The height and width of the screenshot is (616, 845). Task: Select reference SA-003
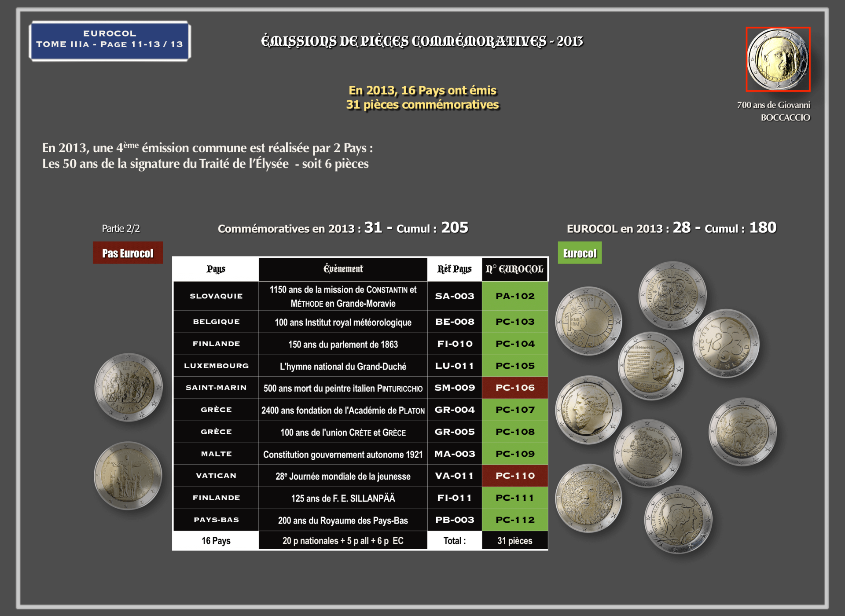click(x=455, y=296)
